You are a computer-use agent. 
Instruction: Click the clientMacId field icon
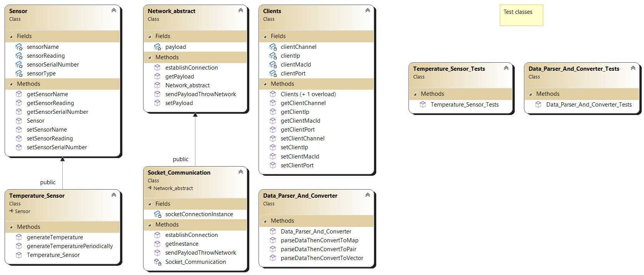coord(273,65)
